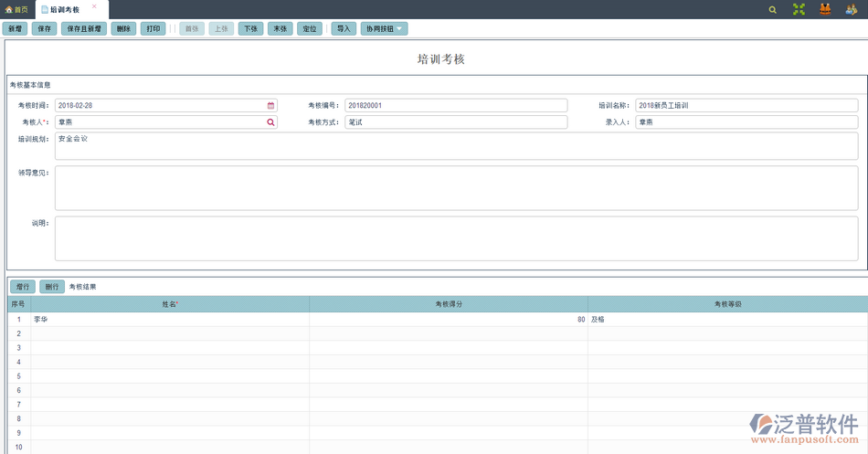Image resolution: width=868 pixels, height=454 pixels.
Task: Close the 培训考核 tab
Action: [x=94, y=6]
